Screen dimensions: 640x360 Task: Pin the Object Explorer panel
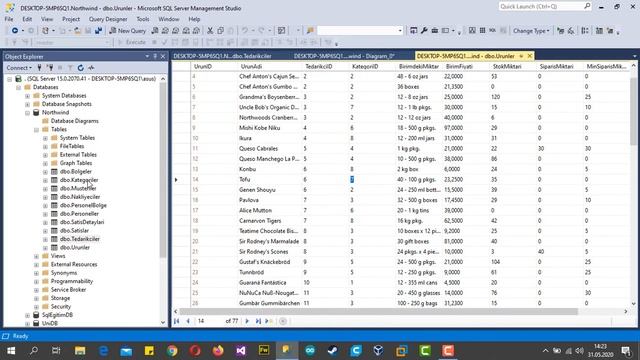coord(155,56)
